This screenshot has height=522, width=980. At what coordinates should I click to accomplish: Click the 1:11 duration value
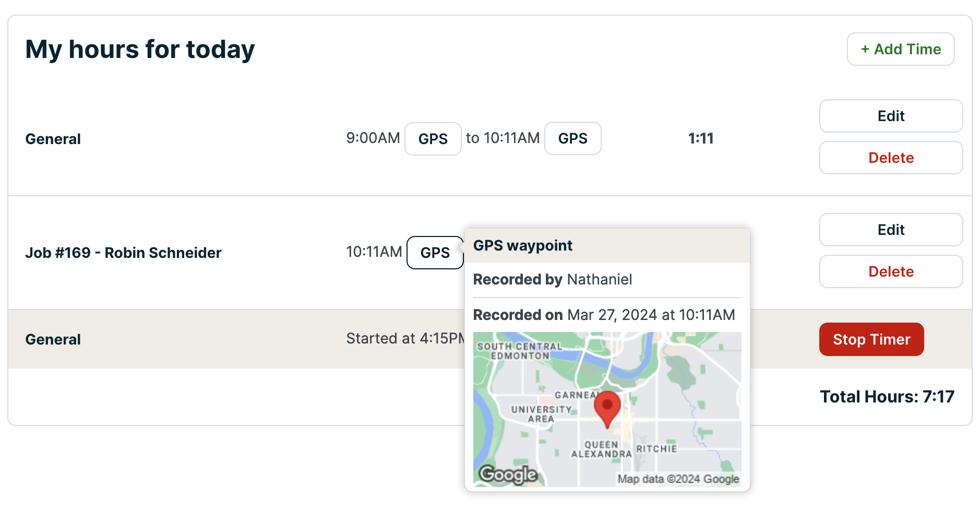pyautogui.click(x=700, y=138)
